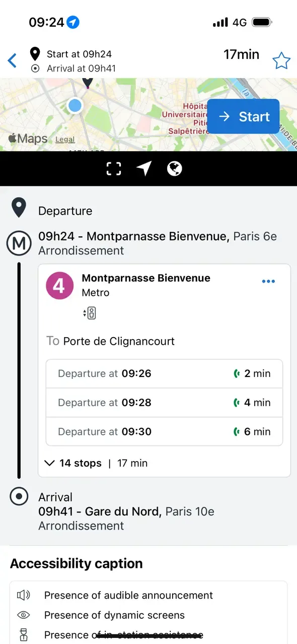297x644 pixels.
Task: Tap the fullscreen map expand icon
Action: click(114, 168)
